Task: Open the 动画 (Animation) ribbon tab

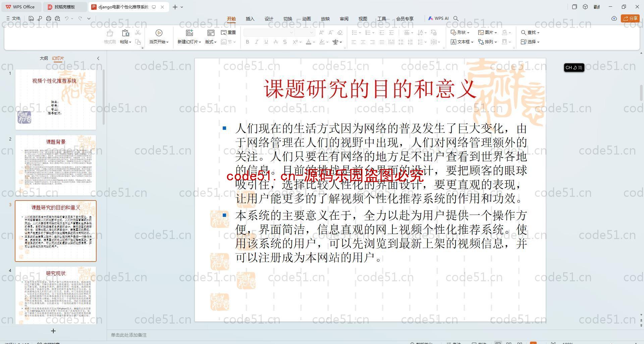Action: pos(307,19)
